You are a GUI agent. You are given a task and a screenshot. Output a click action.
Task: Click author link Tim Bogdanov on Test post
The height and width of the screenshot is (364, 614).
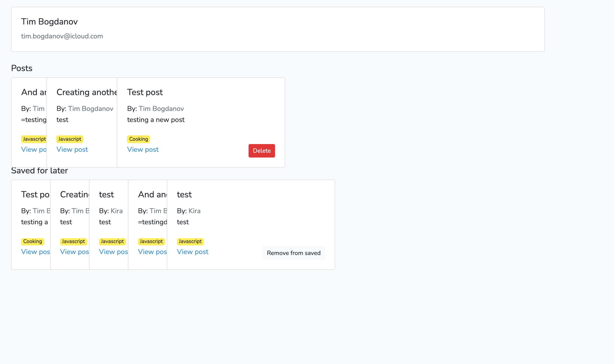tap(161, 109)
